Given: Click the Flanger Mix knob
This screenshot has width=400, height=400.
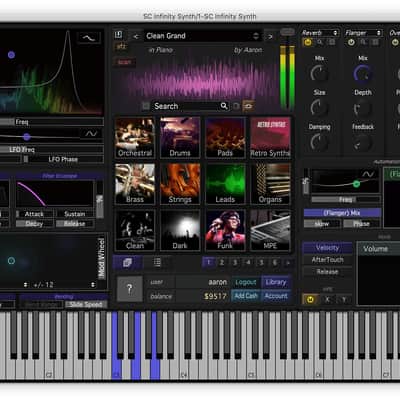Looking at the screenshot, I should point(363,73).
